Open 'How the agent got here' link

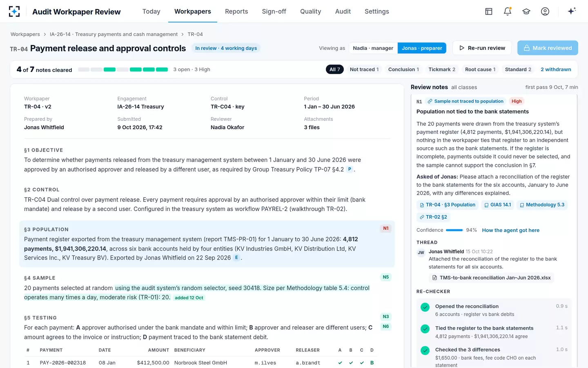tap(510, 230)
